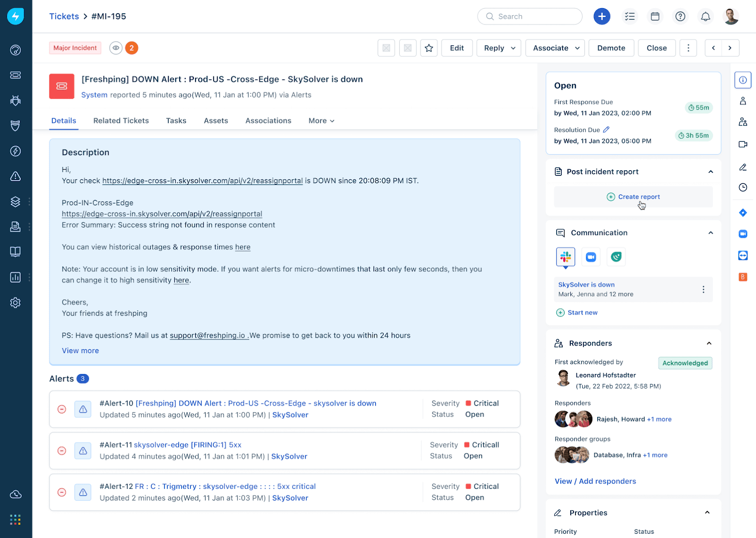Viewport: 756px width, 538px height.
Task: Open the More tabs dropdown
Action: coord(321,121)
